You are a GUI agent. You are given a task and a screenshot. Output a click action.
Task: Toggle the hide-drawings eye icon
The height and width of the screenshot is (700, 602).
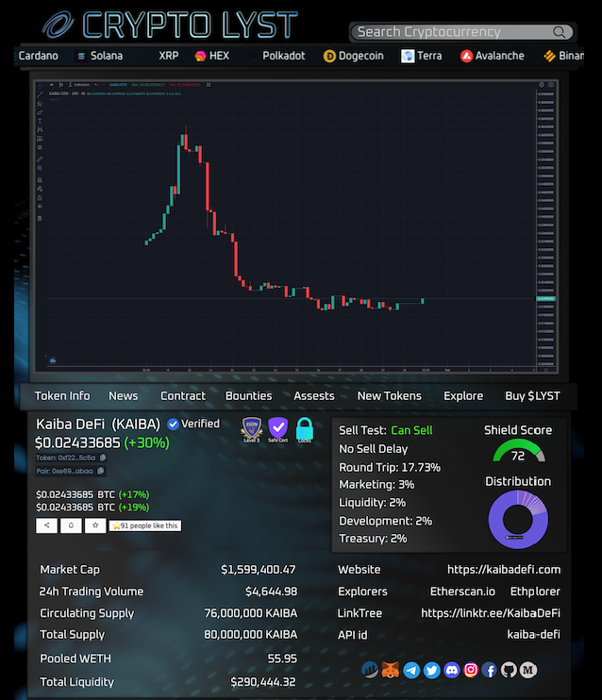click(40, 207)
